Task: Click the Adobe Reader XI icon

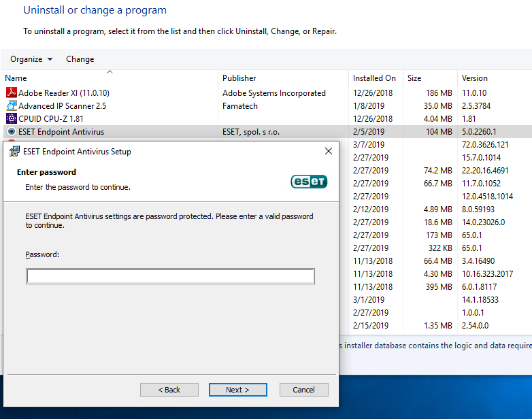Action: tap(12, 93)
